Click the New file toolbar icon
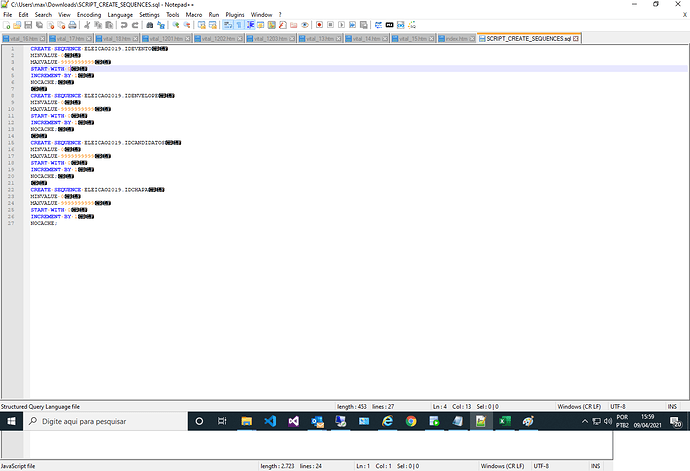Viewport: 690px width, 471px height. [7, 25]
